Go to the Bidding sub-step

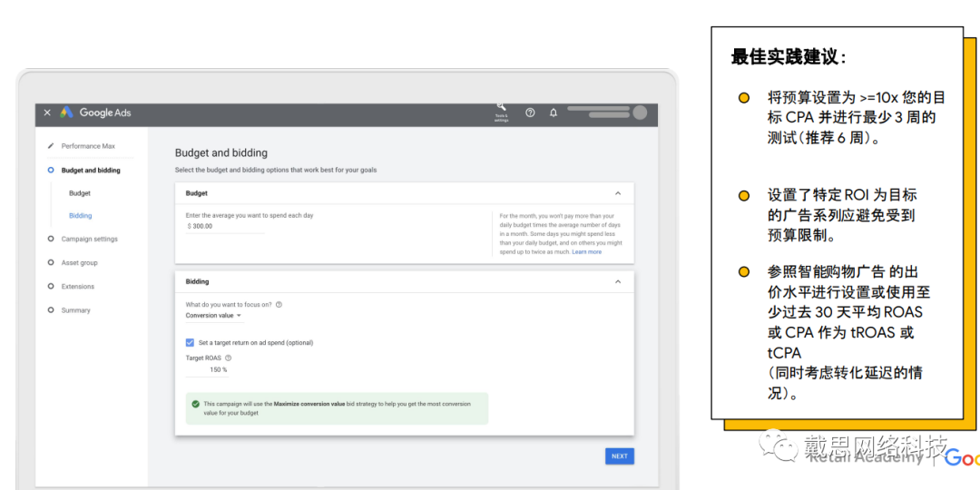(x=80, y=216)
